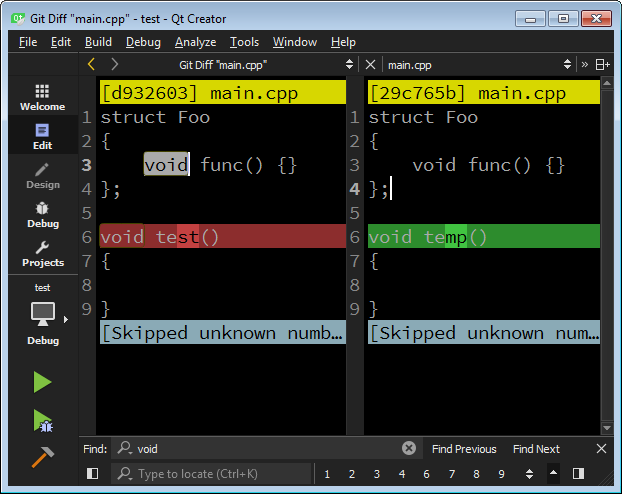
Task: Open the test kit selector monitor icon
Action: click(x=43, y=314)
